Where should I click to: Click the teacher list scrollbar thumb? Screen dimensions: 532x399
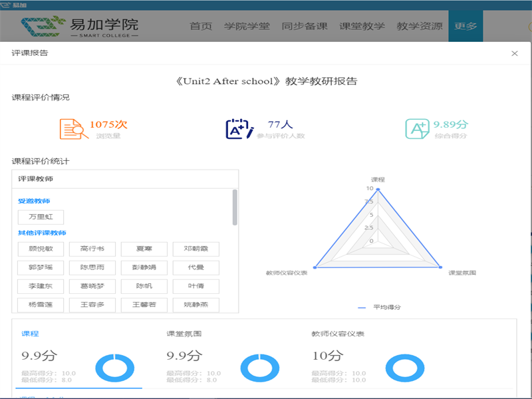(235, 207)
